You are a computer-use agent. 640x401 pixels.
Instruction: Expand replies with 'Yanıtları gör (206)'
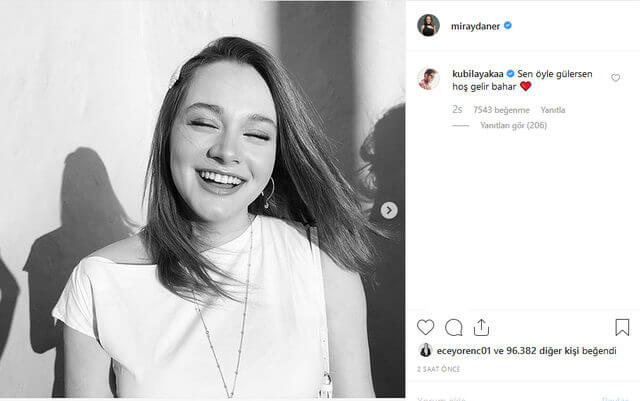coord(513,126)
